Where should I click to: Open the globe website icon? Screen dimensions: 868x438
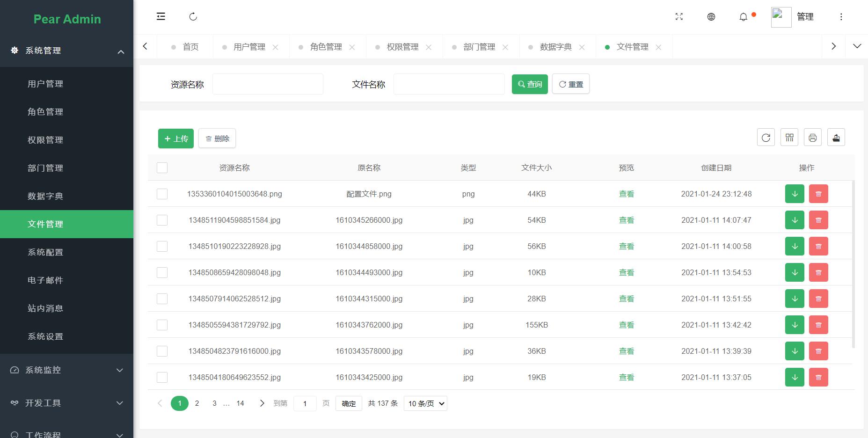[x=711, y=17]
